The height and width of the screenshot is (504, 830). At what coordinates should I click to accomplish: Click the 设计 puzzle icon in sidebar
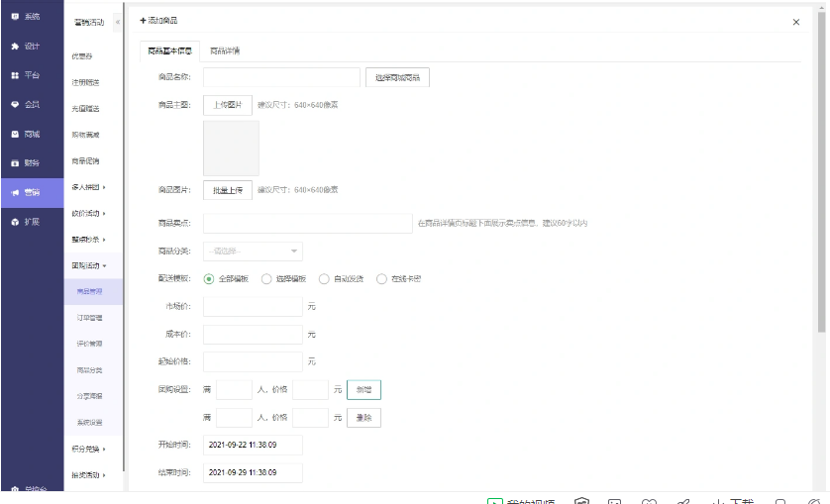pyautogui.click(x=15, y=47)
